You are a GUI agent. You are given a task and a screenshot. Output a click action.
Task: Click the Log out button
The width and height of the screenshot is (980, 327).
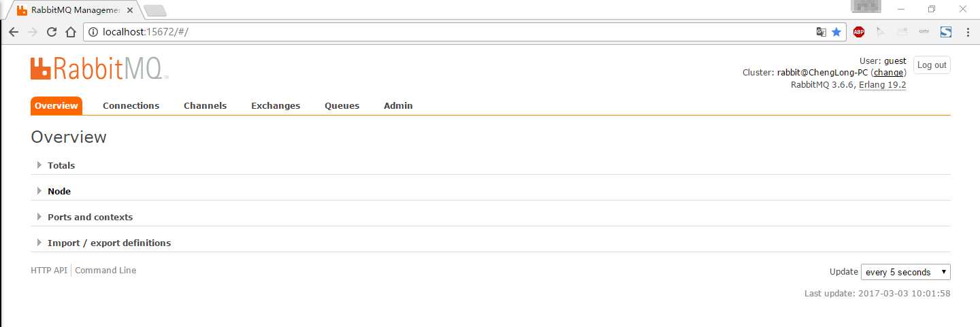click(932, 65)
